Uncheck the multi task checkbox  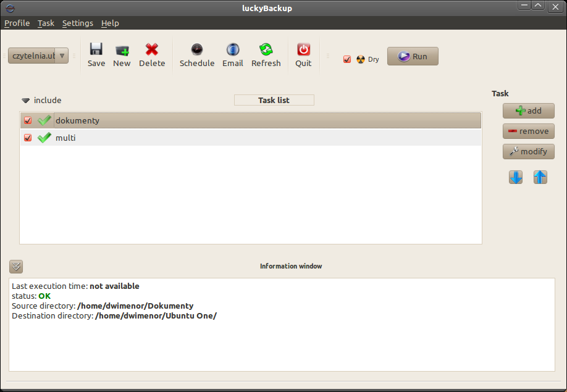tap(28, 138)
